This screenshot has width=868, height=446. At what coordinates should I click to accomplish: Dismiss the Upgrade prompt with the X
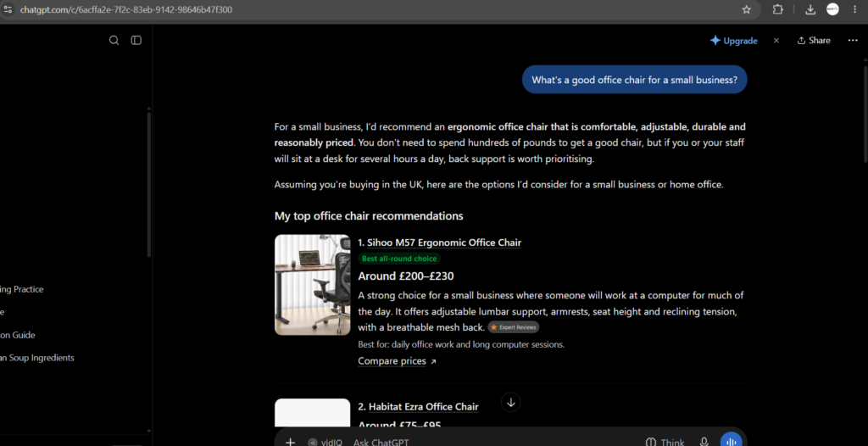pyautogui.click(x=776, y=41)
